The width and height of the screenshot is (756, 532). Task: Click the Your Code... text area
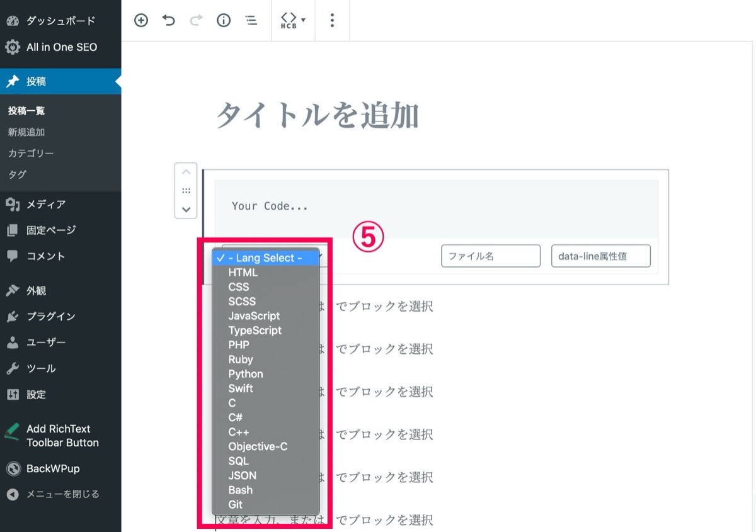pyautogui.click(x=437, y=208)
